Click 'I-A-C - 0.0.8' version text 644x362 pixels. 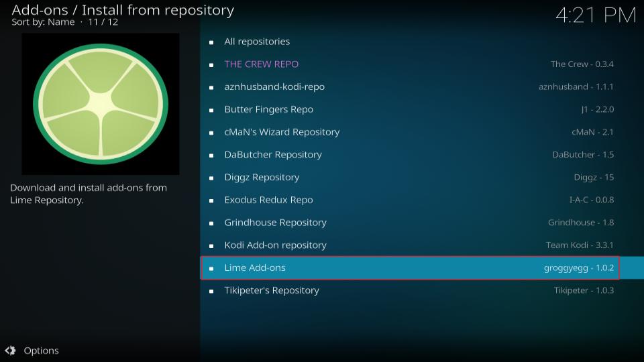[592, 200]
